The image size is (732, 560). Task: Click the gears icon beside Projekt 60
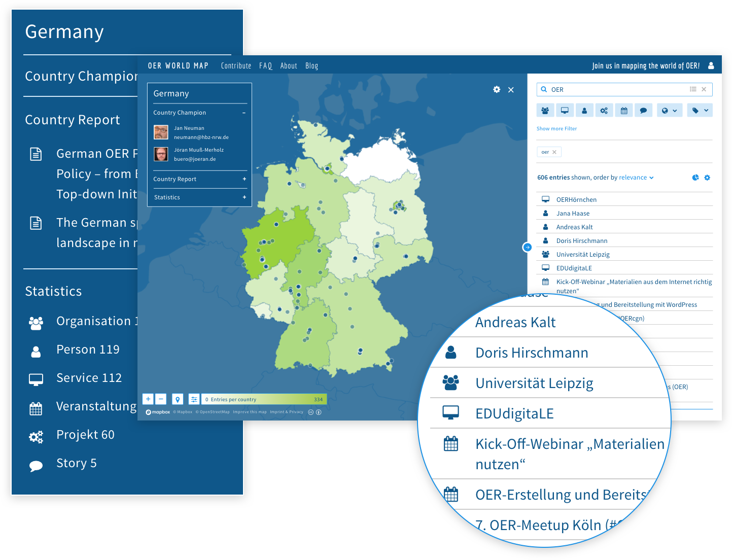tap(36, 437)
